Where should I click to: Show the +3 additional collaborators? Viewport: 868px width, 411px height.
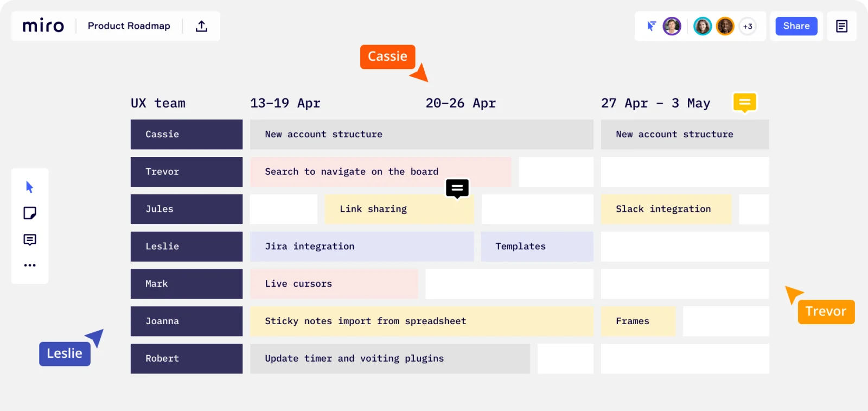[x=748, y=26]
